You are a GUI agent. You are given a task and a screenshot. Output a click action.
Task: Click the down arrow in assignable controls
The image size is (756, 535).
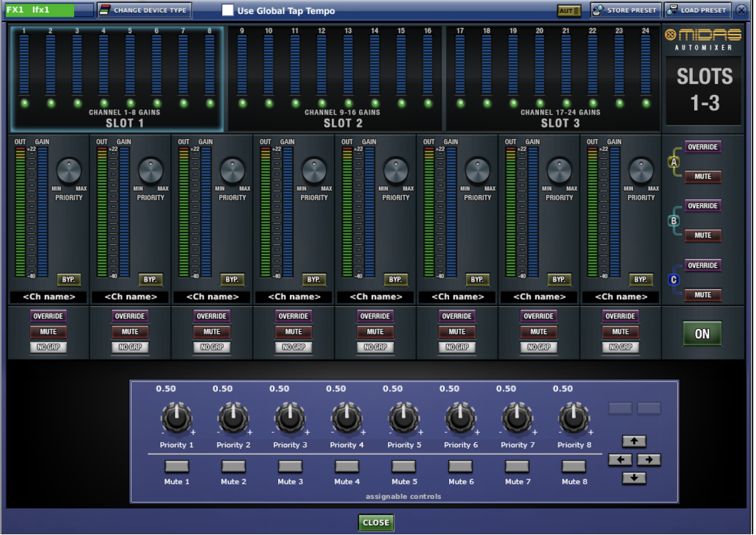point(634,477)
